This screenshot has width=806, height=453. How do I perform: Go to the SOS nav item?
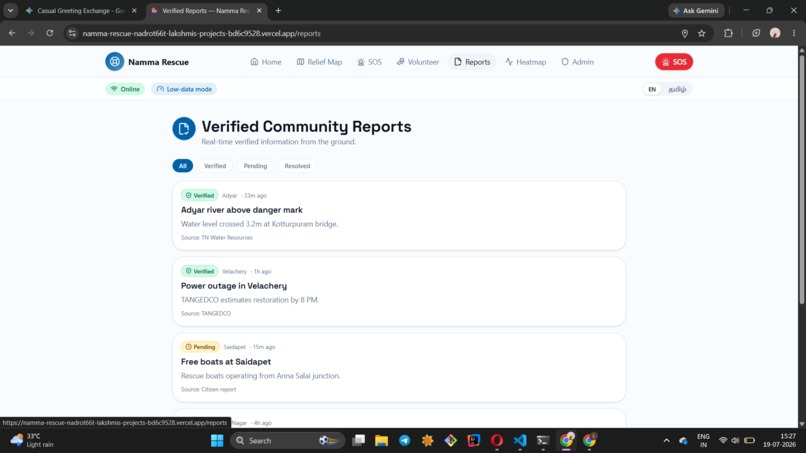pyautogui.click(x=369, y=62)
